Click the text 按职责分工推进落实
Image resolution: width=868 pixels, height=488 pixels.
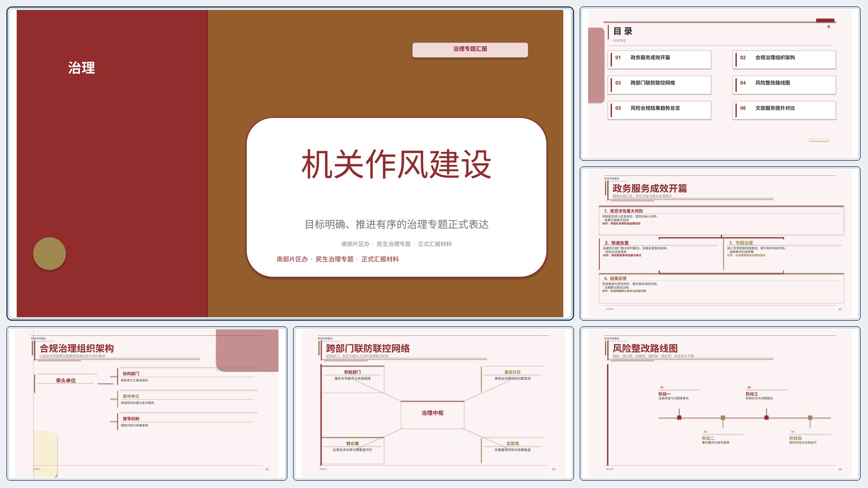(x=134, y=380)
